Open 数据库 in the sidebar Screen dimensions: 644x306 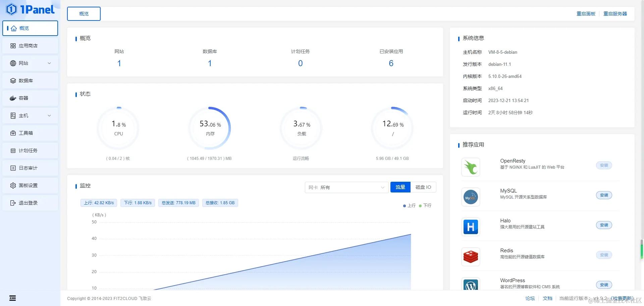tap(30, 81)
